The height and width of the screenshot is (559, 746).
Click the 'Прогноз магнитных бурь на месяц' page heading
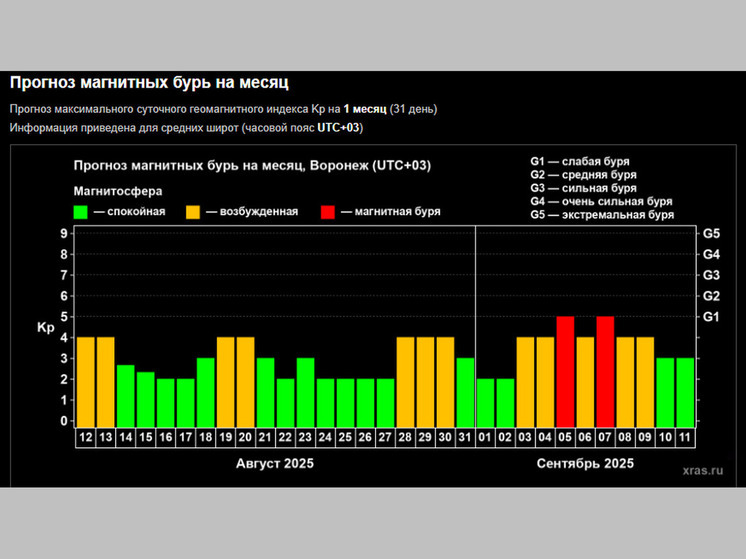pos(156,82)
